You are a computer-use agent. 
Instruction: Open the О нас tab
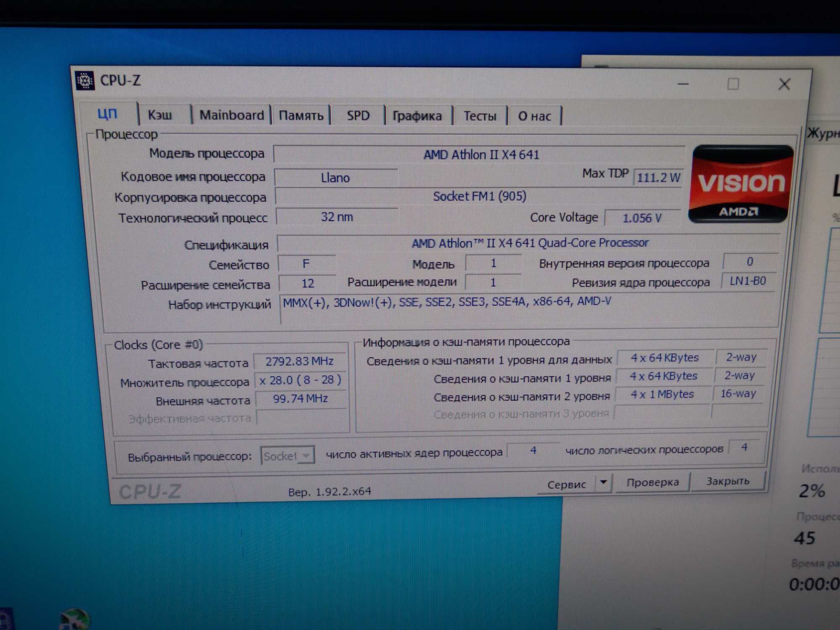534,116
